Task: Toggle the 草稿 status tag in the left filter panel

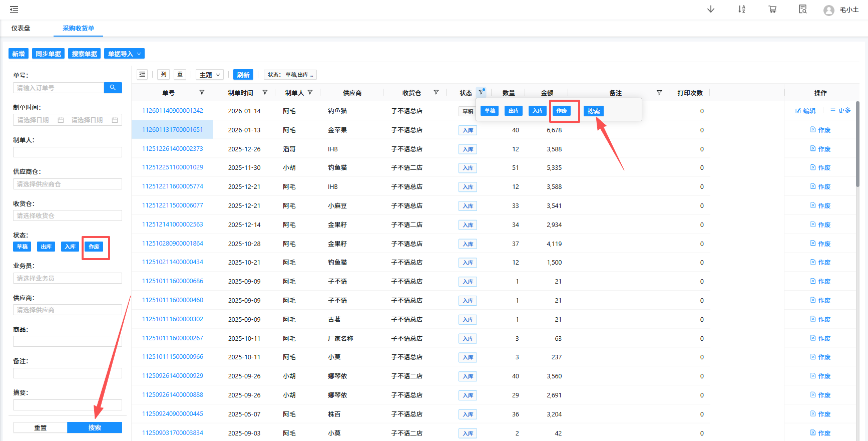Action: pyautogui.click(x=22, y=247)
